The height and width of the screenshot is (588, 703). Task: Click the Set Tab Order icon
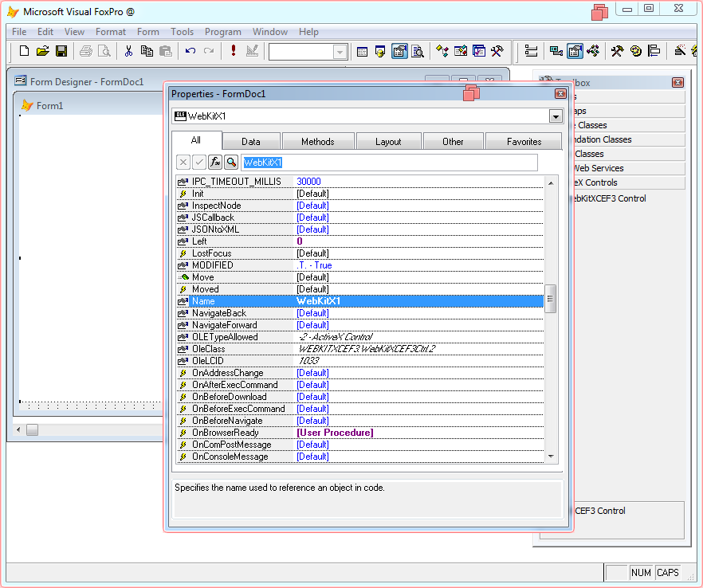pos(532,52)
